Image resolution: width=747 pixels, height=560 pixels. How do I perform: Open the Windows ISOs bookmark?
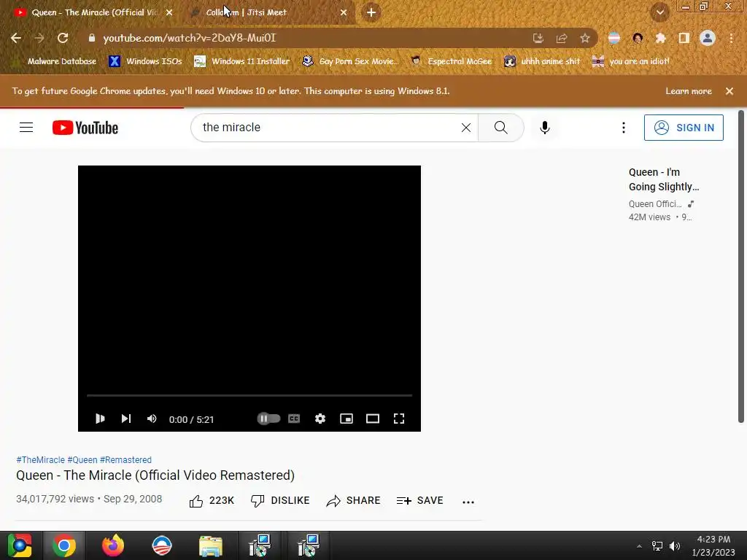(145, 61)
